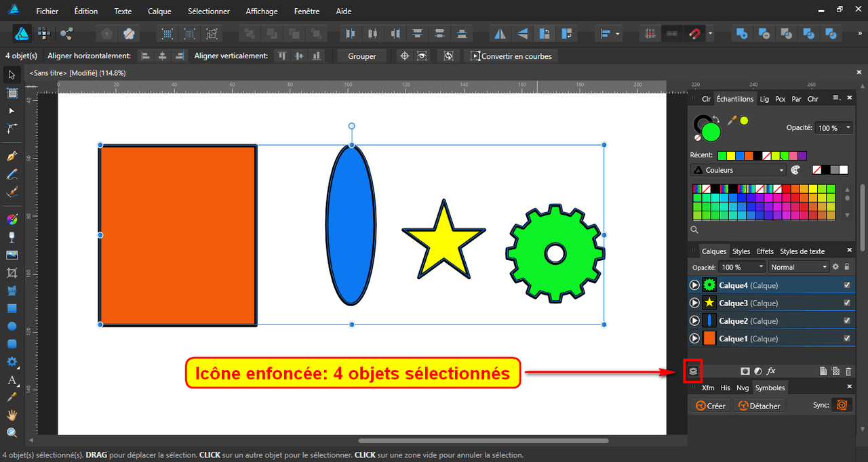Align horizontally left in context toolbar
This screenshot has height=462, width=868.
click(145, 56)
